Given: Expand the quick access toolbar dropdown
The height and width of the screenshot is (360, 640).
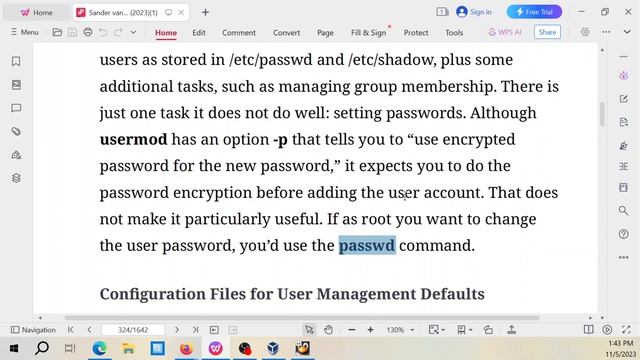Looking at the screenshot, I should pyautogui.click(x=133, y=32).
